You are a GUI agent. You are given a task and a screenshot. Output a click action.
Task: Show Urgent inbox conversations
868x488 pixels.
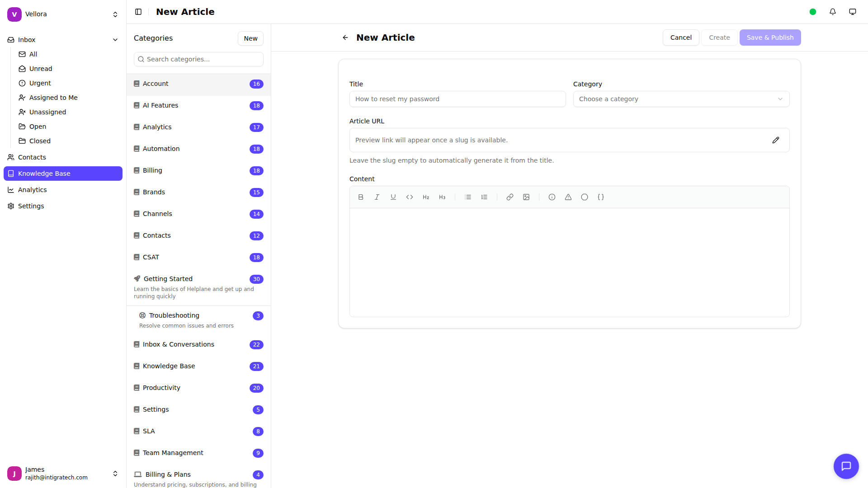point(68,83)
